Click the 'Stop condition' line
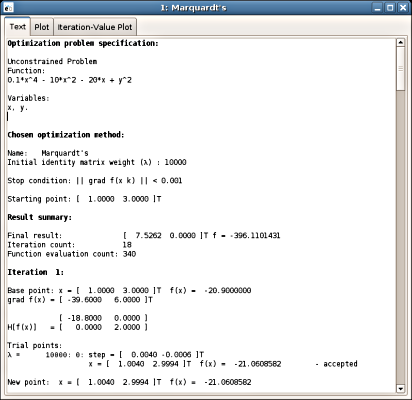This screenshot has width=412, height=400. [95, 181]
